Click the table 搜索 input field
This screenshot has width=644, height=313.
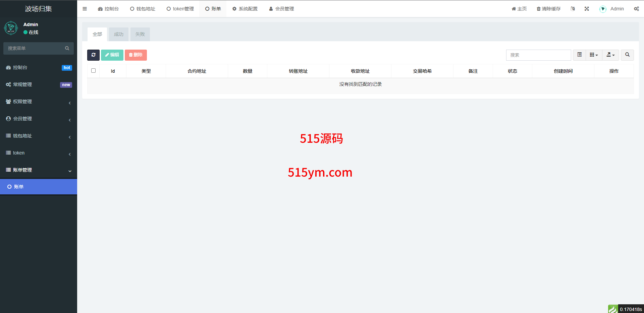tap(538, 55)
